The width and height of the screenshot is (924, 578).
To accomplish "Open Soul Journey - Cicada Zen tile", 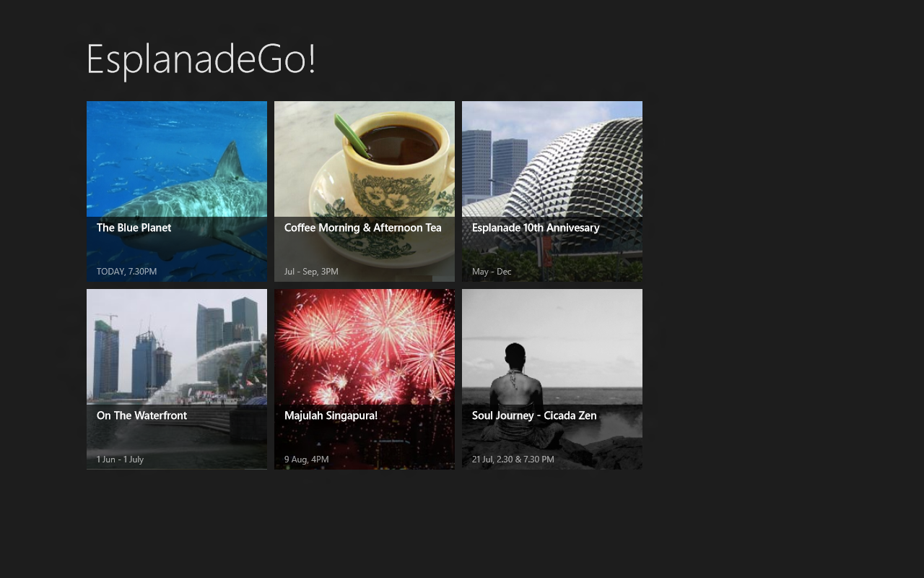I will tap(552, 379).
